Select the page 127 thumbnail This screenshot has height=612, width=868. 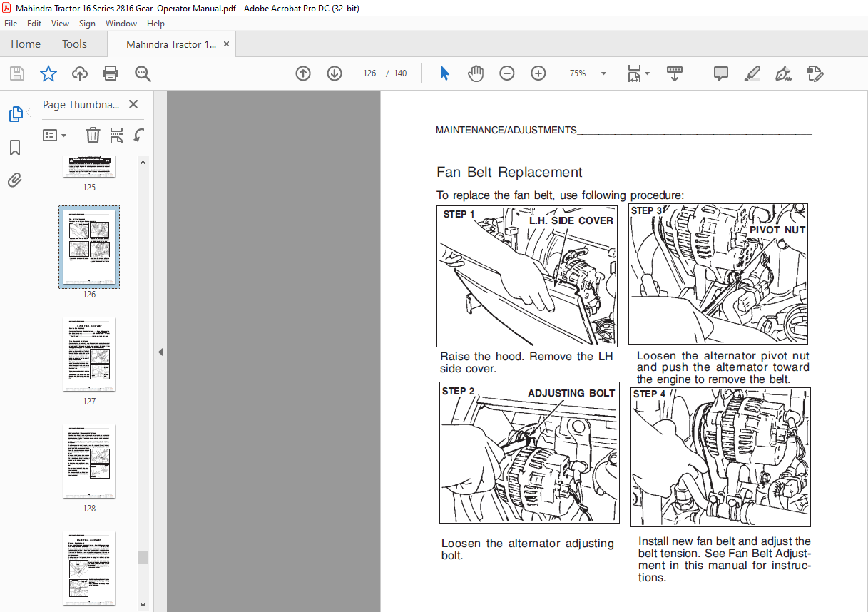click(x=89, y=355)
